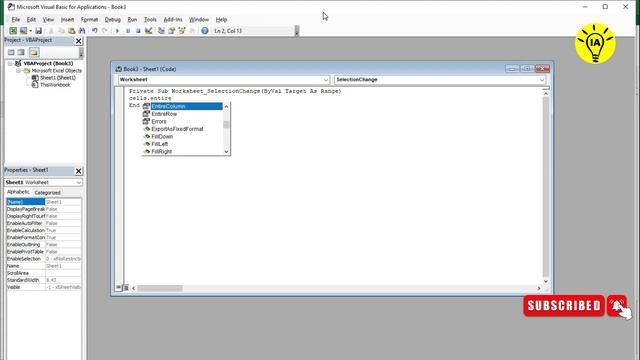
Task: Save the workbook with the disk icon
Action: click(38, 31)
